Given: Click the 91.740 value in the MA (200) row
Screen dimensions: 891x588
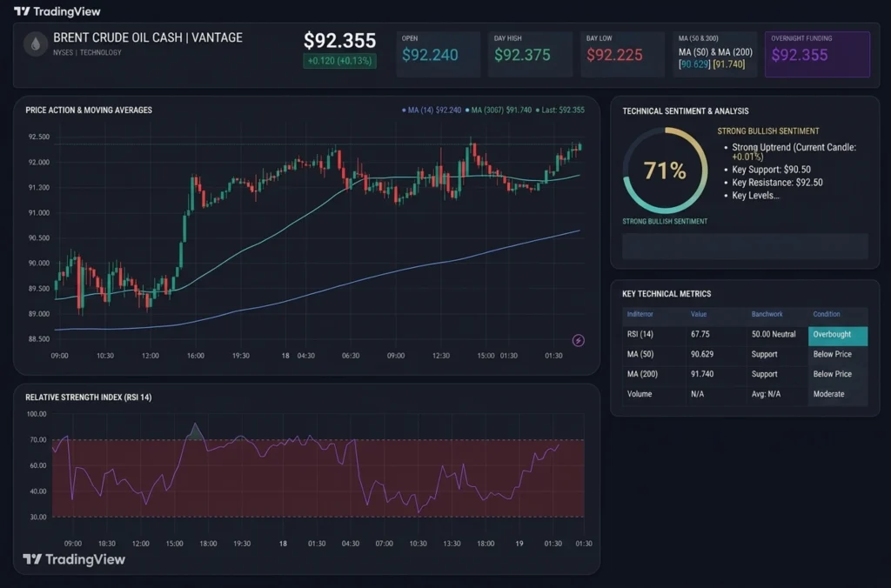Looking at the screenshot, I should point(702,374).
